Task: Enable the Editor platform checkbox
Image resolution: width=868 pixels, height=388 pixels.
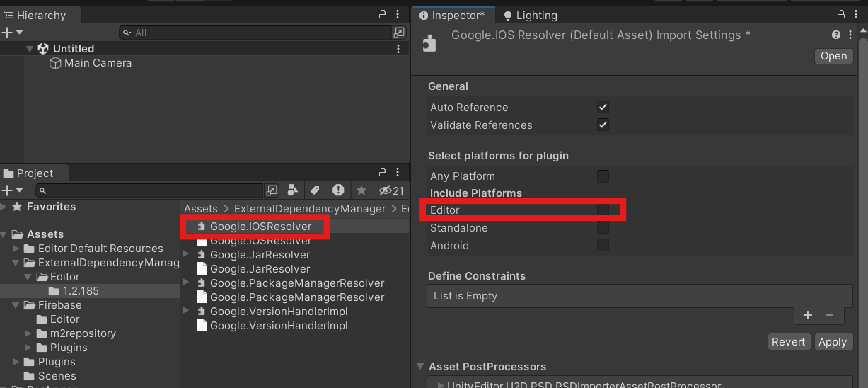Action: click(x=603, y=210)
